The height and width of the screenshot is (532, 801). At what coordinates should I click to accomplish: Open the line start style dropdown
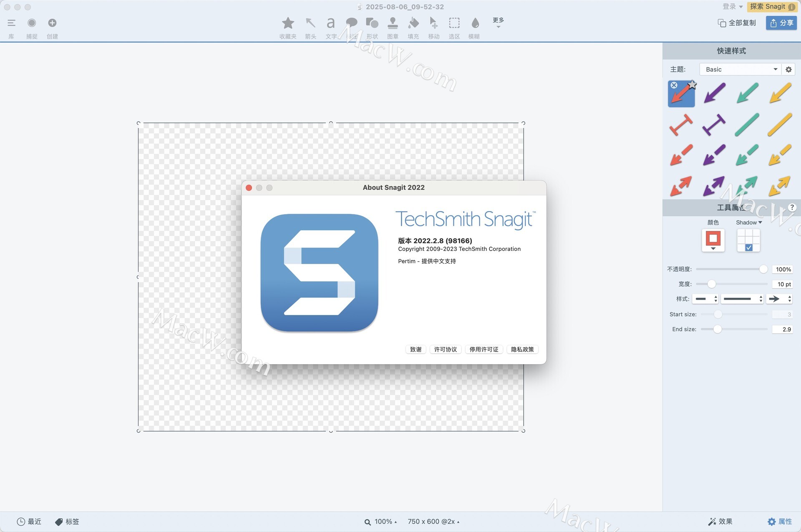click(705, 299)
